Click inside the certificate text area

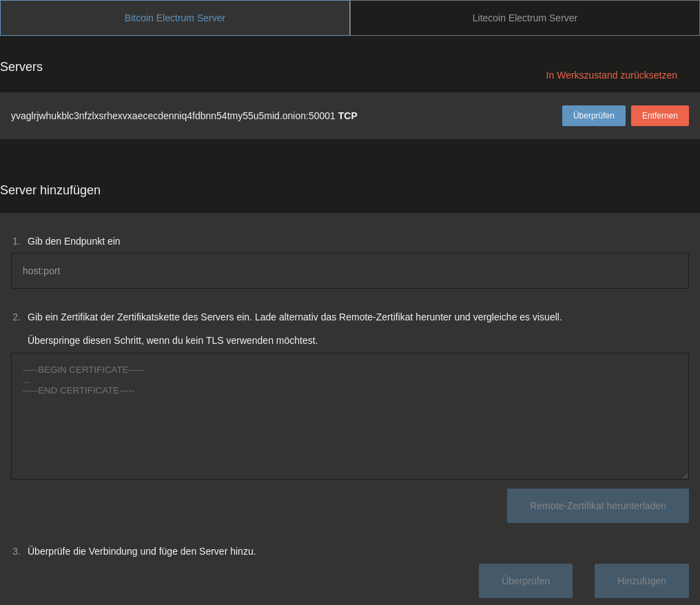[x=350, y=427]
